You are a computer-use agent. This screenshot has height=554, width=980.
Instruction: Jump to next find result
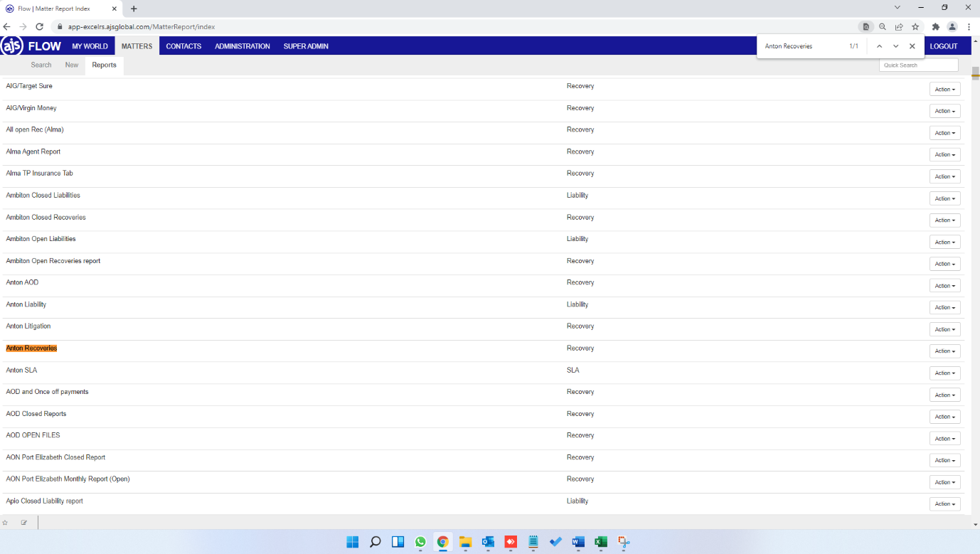coord(895,46)
